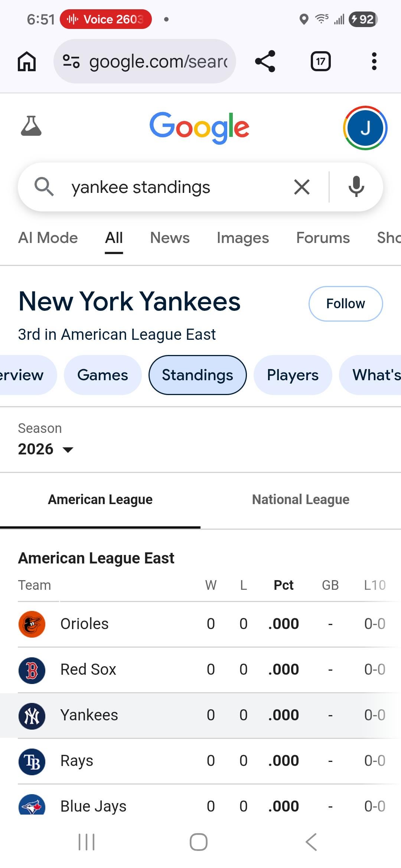Open the tab switcher showing 17 tabs
Screen dimensions: 401x868
coord(320,61)
